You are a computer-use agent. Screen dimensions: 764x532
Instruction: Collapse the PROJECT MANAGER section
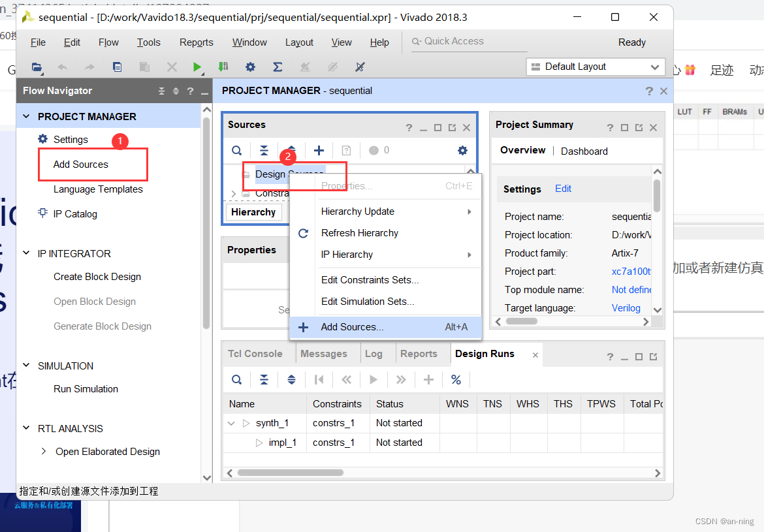[27, 116]
